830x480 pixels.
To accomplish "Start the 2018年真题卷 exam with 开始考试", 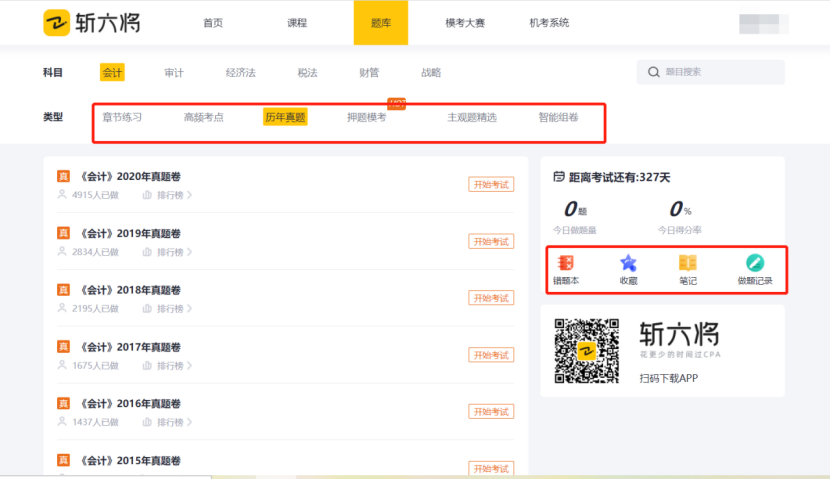I will [491, 298].
